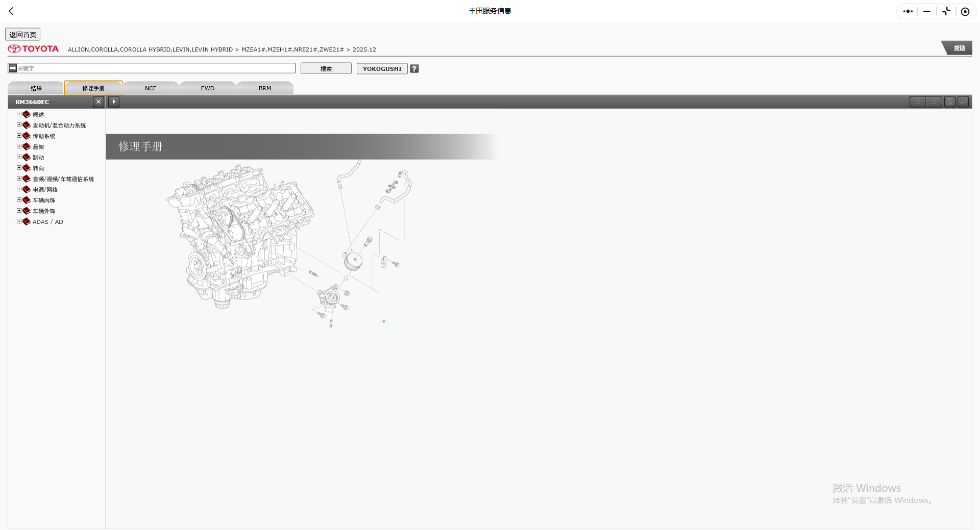Click the target circle icon at top right
This screenshot has width=980, height=530.
pos(965,11)
